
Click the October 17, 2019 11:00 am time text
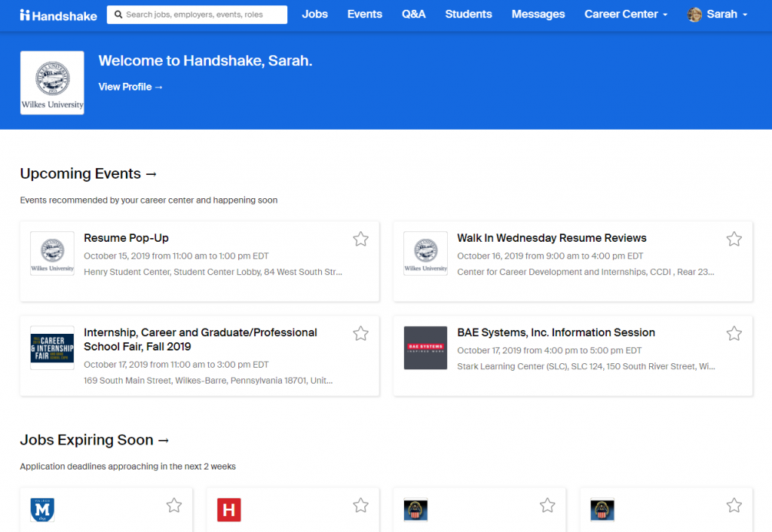pos(176,365)
